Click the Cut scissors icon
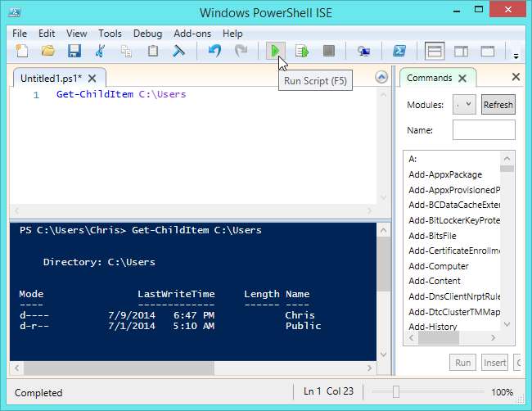This screenshot has height=411, width=532. click(x=100, y=51)
